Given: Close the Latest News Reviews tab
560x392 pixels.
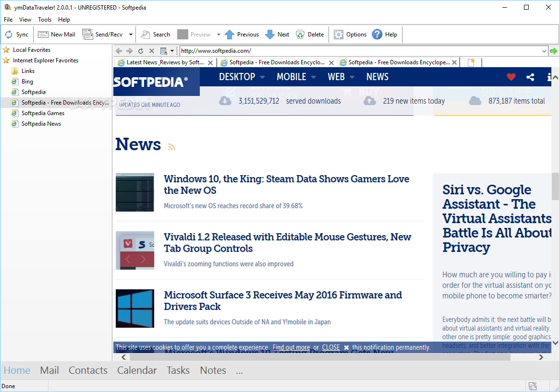Looking at the screenshot, I should pyautogui.click(x=210, y=63).
